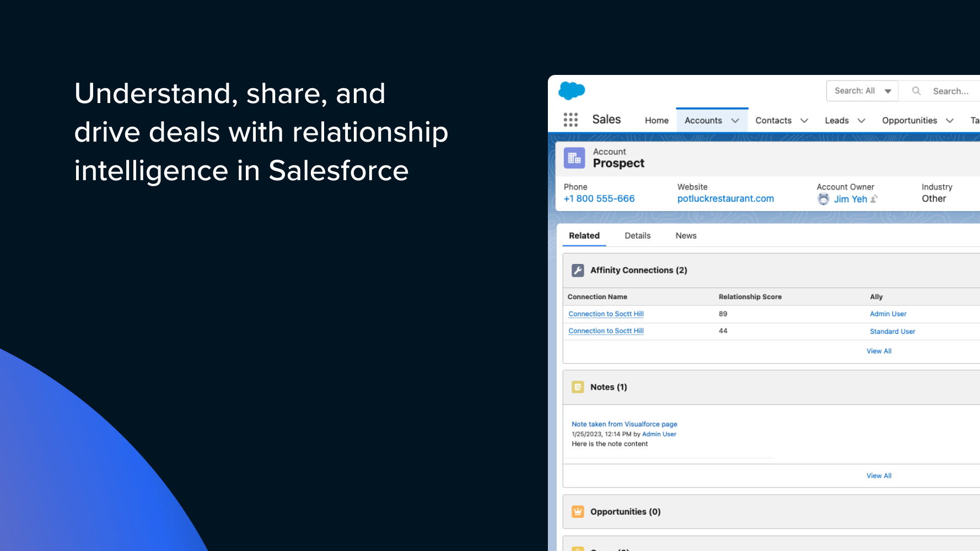Click the Opportunities crown icon
Screen dimensions: 980x551
[578, 511]
